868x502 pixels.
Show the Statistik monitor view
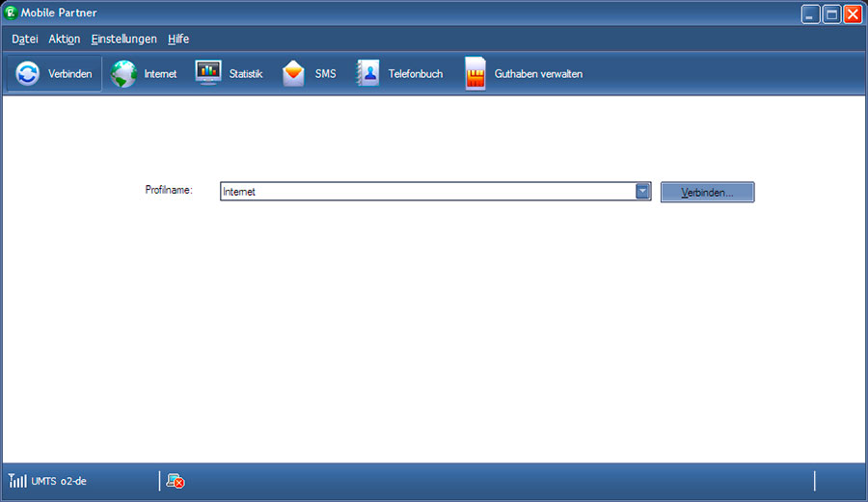pyautogui.click(x=208, y=73)
